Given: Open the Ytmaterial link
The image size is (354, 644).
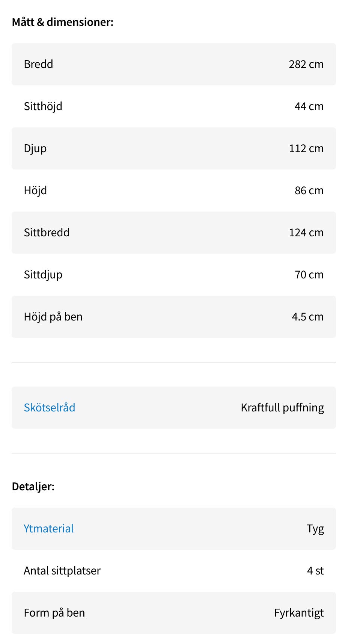Looking at the screenshot, I should (x=49, y=529).
